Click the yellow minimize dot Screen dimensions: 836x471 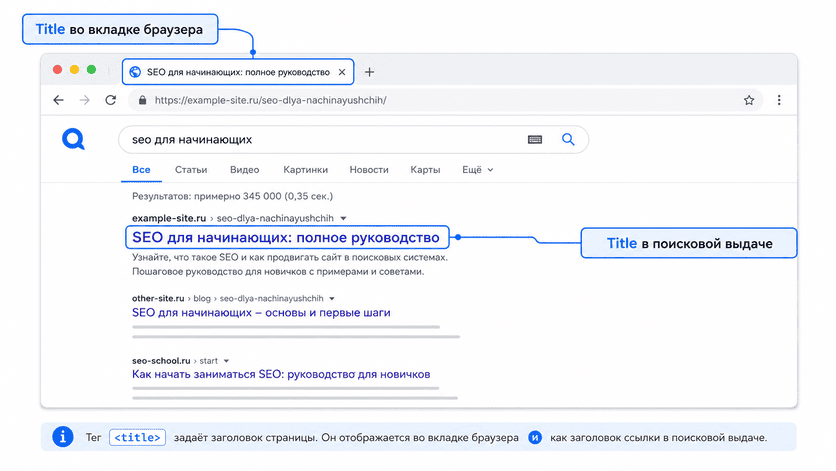(75, 69)
